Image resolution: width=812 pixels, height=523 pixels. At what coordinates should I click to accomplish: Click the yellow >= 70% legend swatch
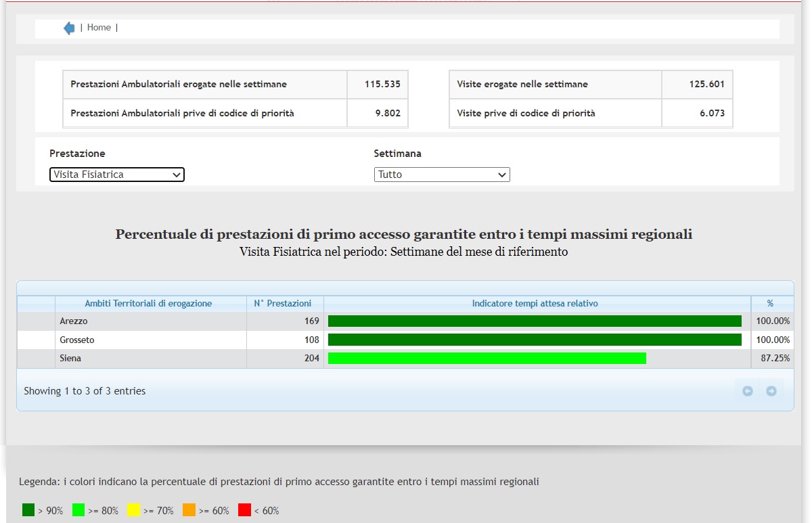134,510
